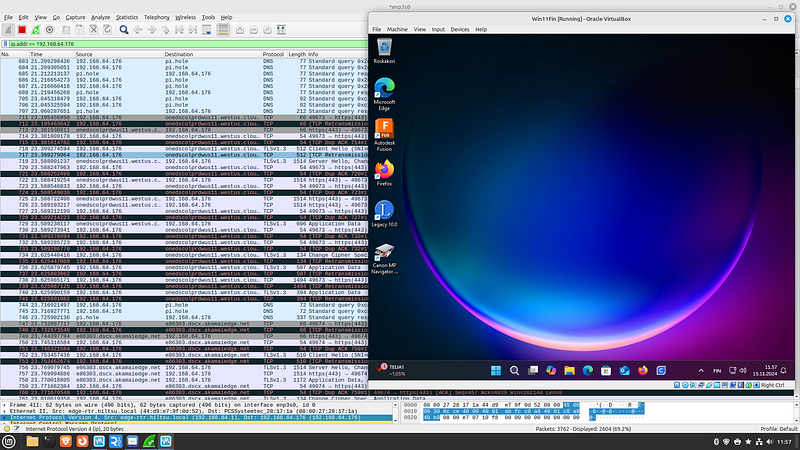Stop the running packet capture

[x=22, y=30]
